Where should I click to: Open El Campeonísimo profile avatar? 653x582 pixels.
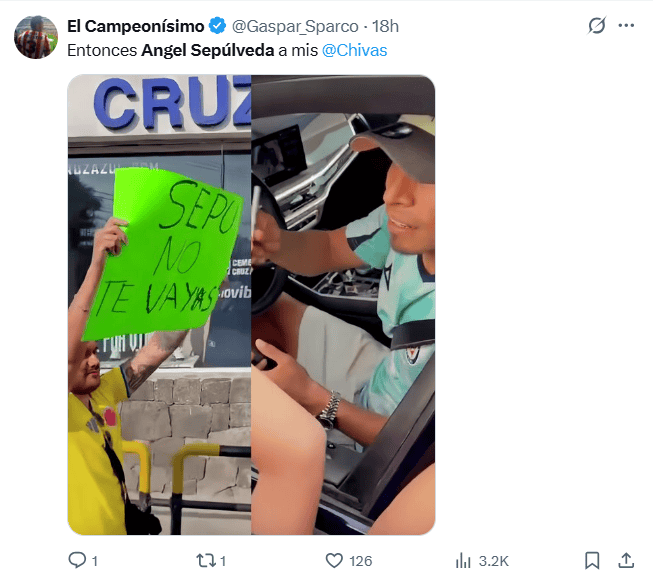tap(36, 37)
